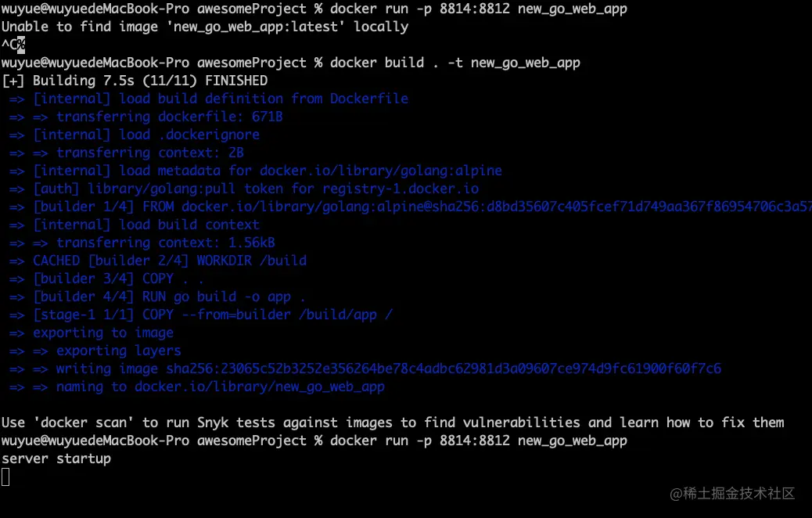This screenshot has width=812, height=518.
Task: Click the highlighted cursor after ^C
Action: tap(22, 45)
